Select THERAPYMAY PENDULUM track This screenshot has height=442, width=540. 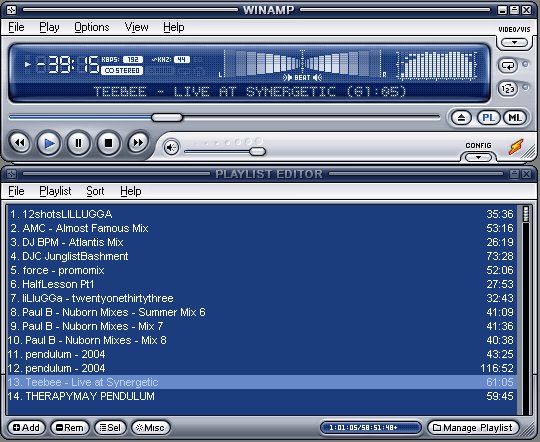click(x=262, y=396)
